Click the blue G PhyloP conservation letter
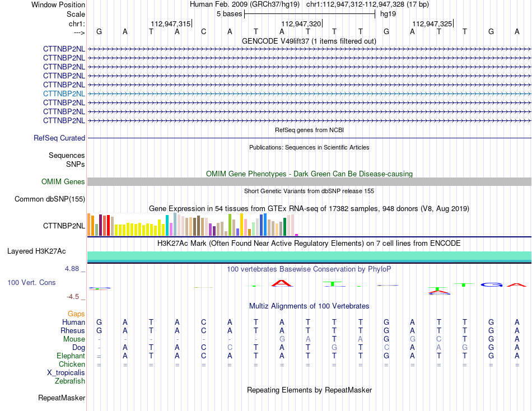 click(492, 285)
